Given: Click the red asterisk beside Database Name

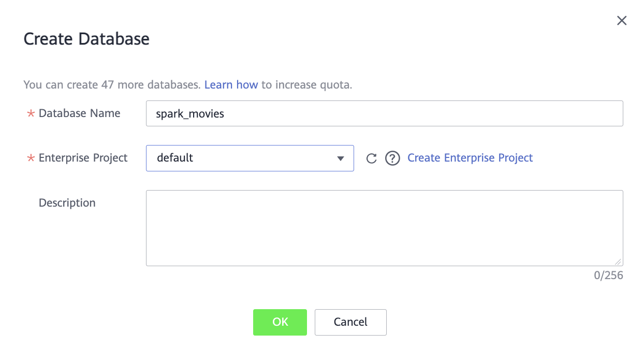Looking at the screenshot, I should click(31, 114).
